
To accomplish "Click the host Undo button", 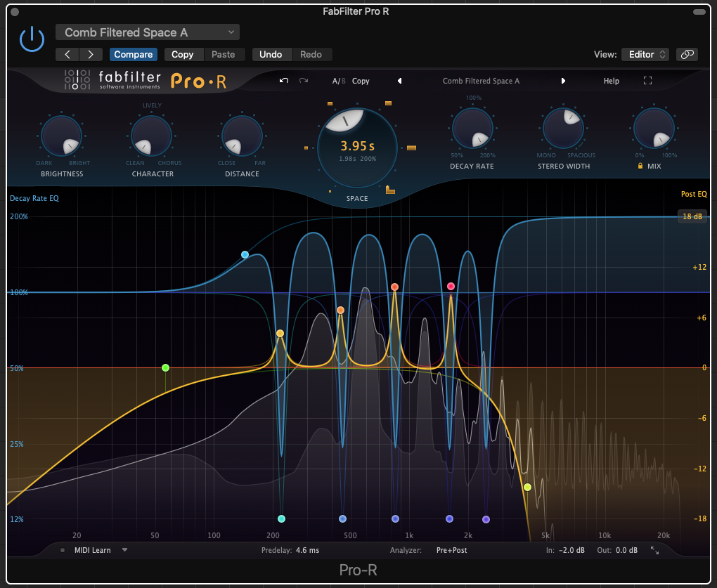I will tap(271, 54).
